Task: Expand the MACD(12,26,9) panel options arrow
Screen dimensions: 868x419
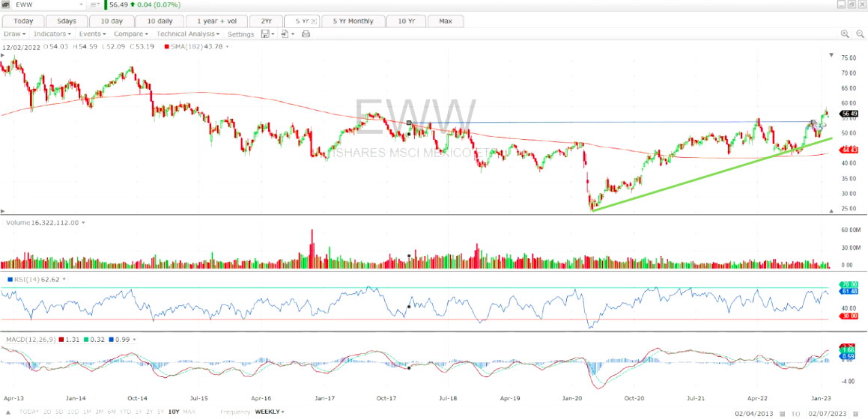Action: point(135,340)
